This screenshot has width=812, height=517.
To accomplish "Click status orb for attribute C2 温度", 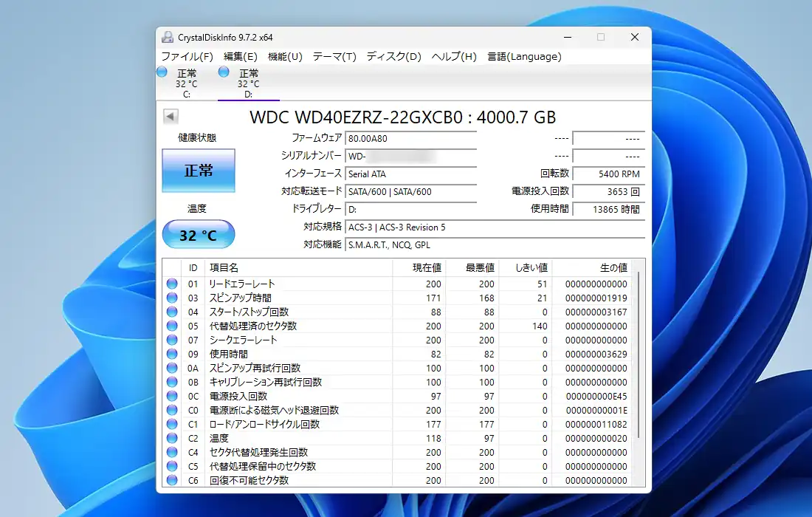I will coord(172,438).
